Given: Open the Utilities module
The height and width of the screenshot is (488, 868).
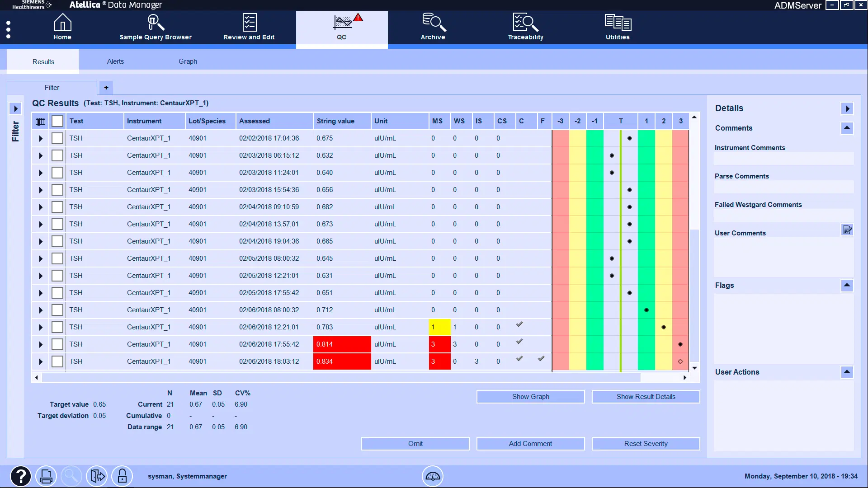Looking at the screenshot, I should (617, 27).
